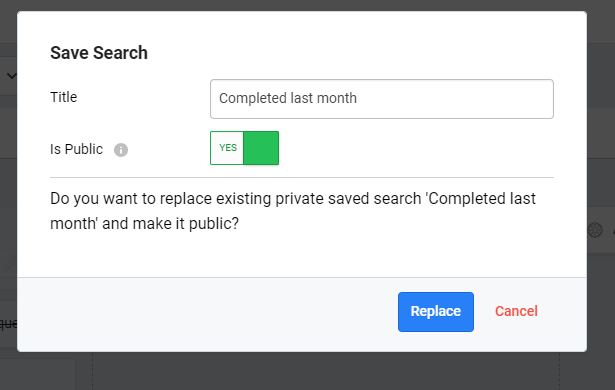Click the Save Search dialog heading

(99, 53)
